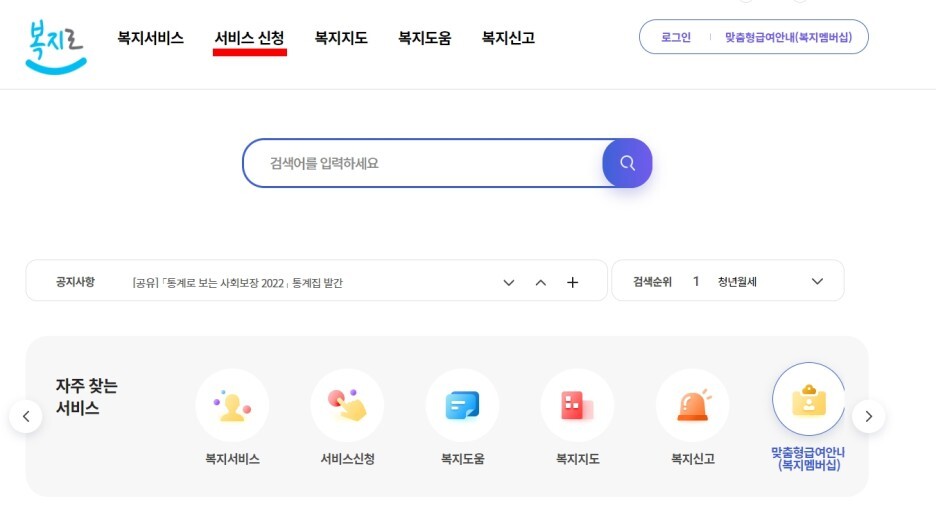
Task: Open the 복지신고 siren shortcut icon
Action: [x=692, y=405]
